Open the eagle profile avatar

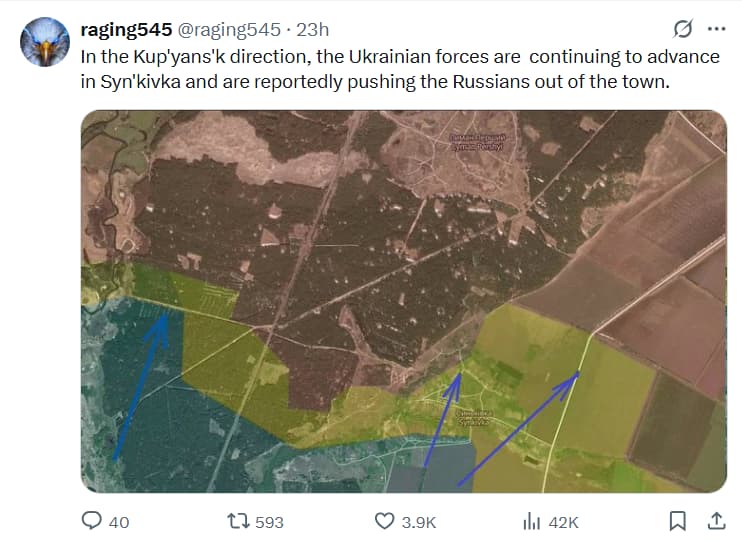[44, 43]
